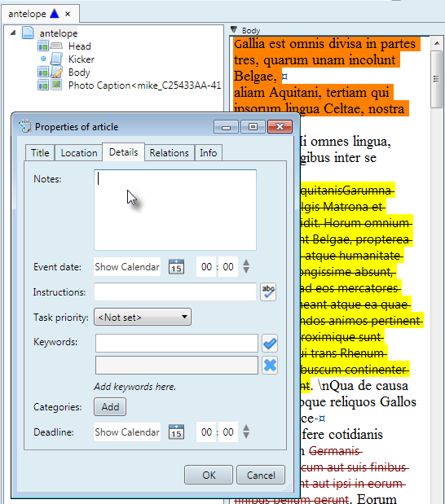The height and width of the screenshot is (504, 445).
Task: Remove keyword with the blue X icon
Action: pos(270,365)
